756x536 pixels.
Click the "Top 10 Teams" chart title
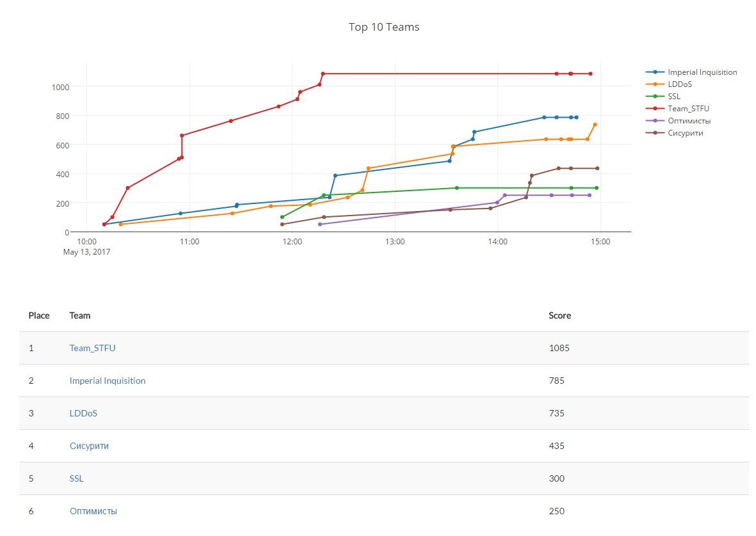(384, 27)
